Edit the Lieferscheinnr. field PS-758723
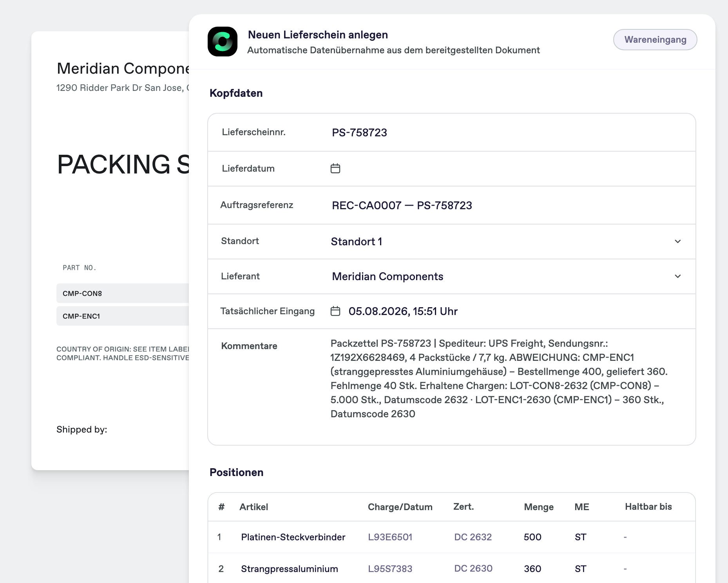 [x=359, y=132]
